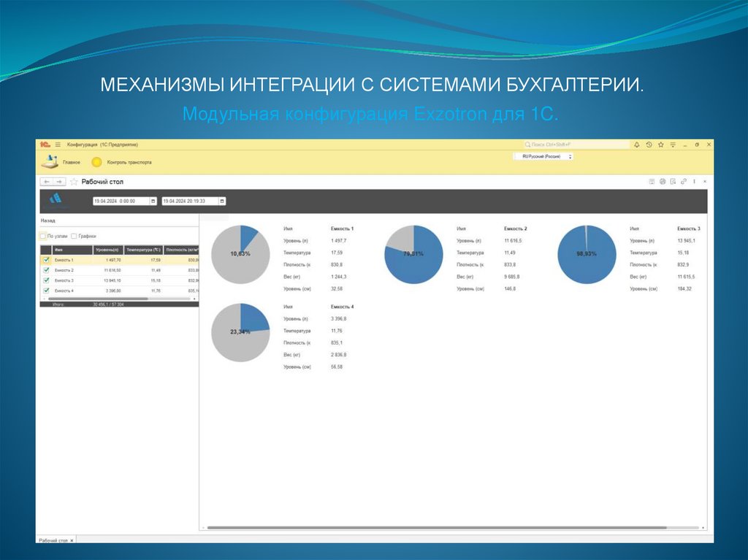The image size is (748, 560).
Task: Click the Емкость 2 chart heading
Action: point(516,229)
